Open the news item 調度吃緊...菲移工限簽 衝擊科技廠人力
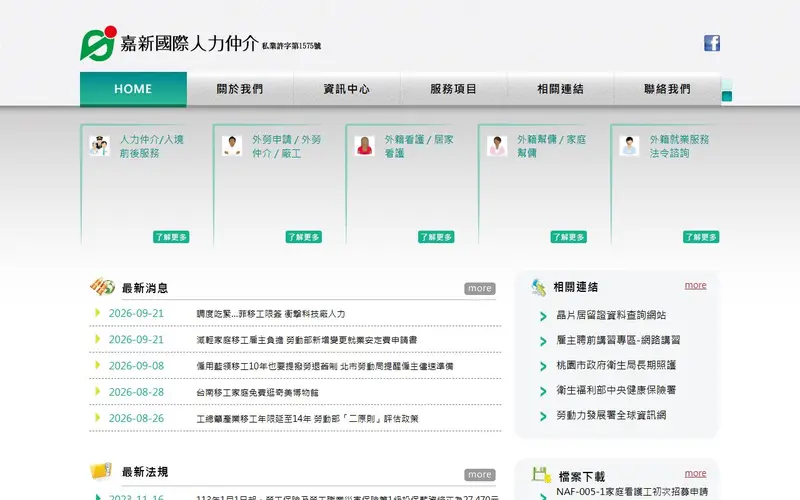 tap(271, 314)
